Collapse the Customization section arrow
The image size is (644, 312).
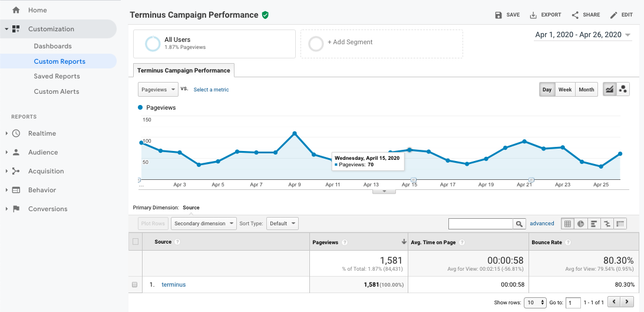tap(6, 29)
